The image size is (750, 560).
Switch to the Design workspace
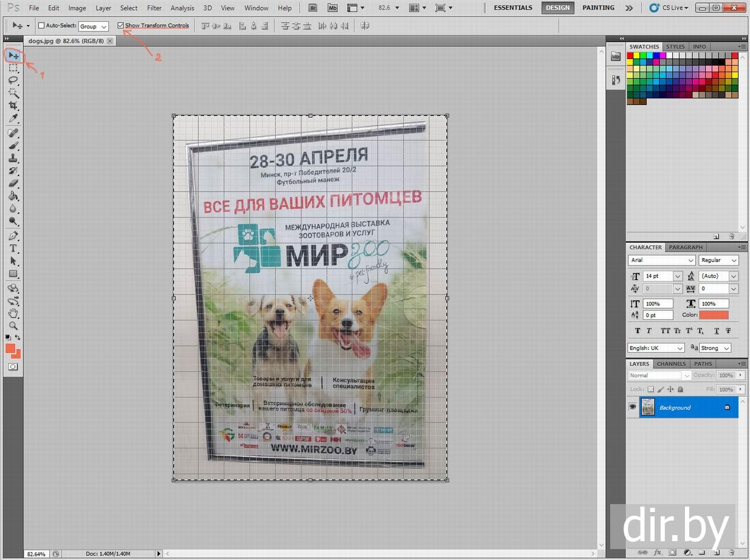557,8
